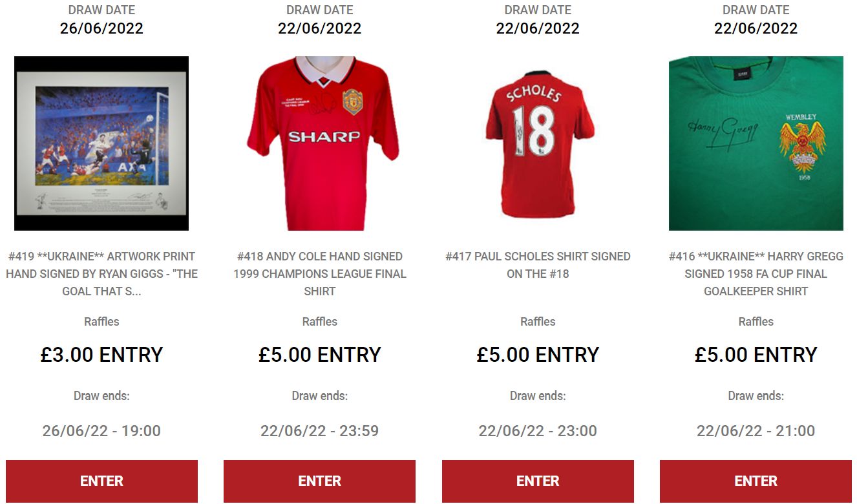
Task: Select Raffles category under Giggs artwork
Action: pyautogui.click(x=101, y=322)
